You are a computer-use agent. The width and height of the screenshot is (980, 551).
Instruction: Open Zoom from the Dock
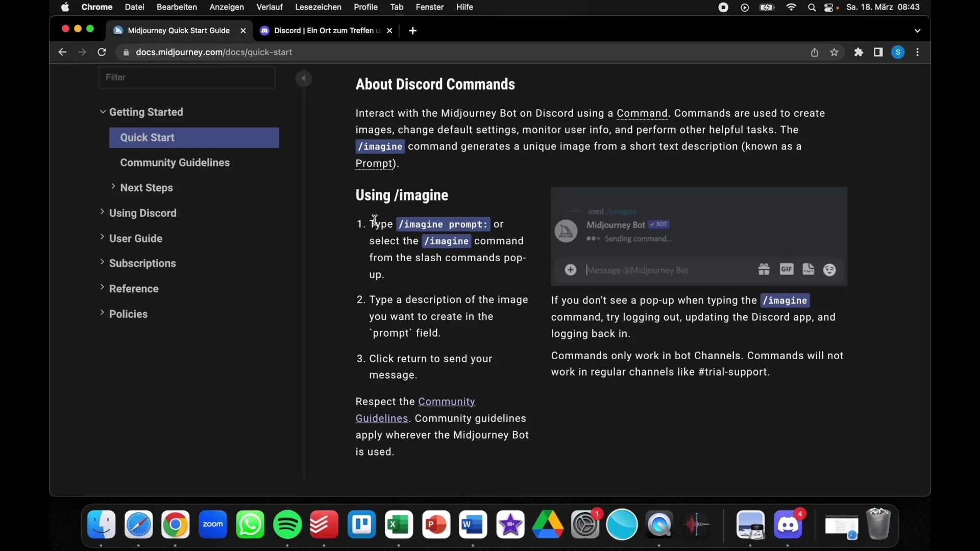[213, 524]
